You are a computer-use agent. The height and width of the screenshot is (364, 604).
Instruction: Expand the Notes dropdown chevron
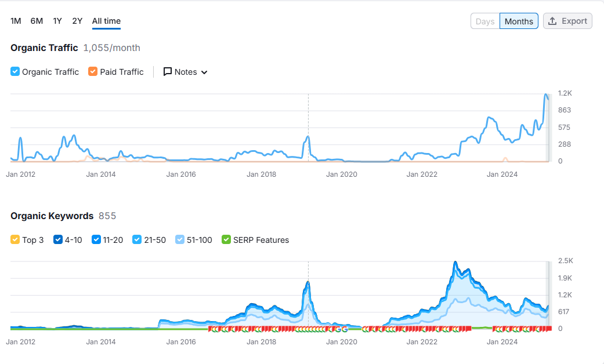pyautogui.click(x=204, y=72)
